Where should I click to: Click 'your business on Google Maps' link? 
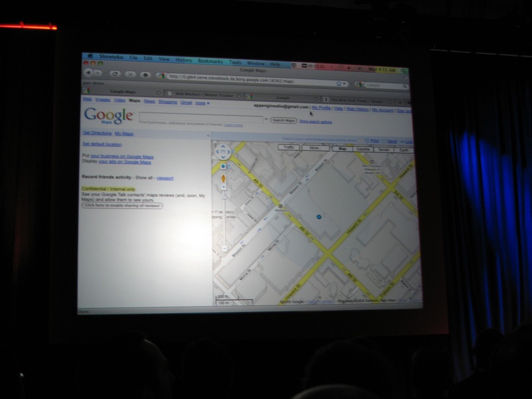pyautogui.click(x=122, y=156)
